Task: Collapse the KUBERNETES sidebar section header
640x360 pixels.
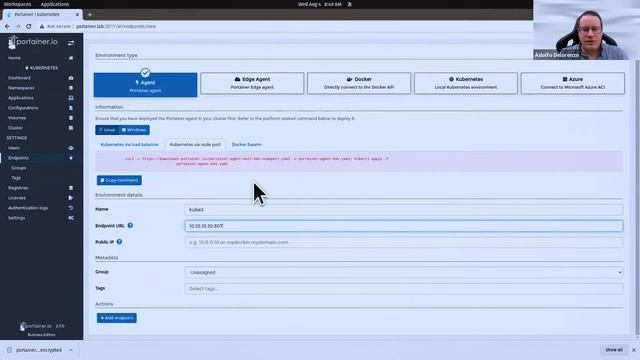Action: (42, 68)
